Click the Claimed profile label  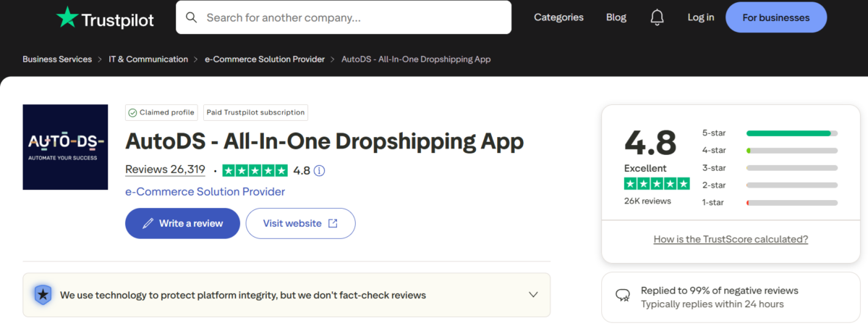coord(167,112)
